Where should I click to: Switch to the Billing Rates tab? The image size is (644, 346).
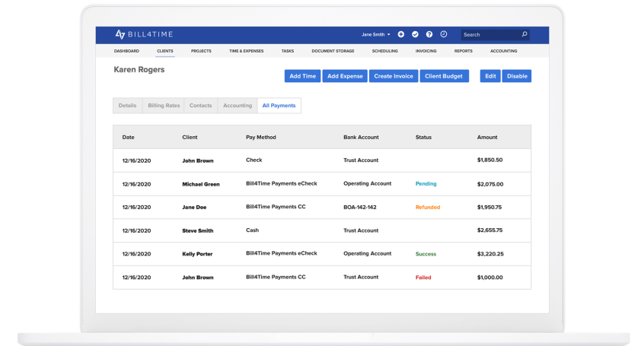point(164,106)
